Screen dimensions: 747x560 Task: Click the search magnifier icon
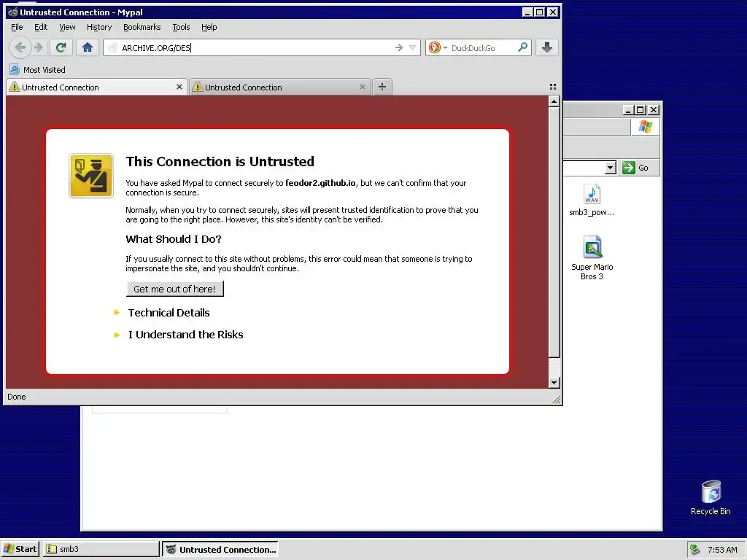tap(522, 47)
